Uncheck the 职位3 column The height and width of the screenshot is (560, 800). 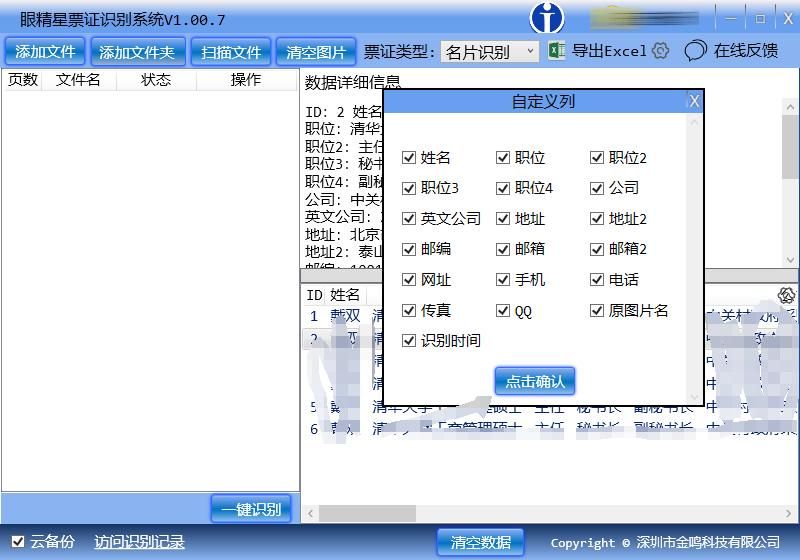(409, 188)
